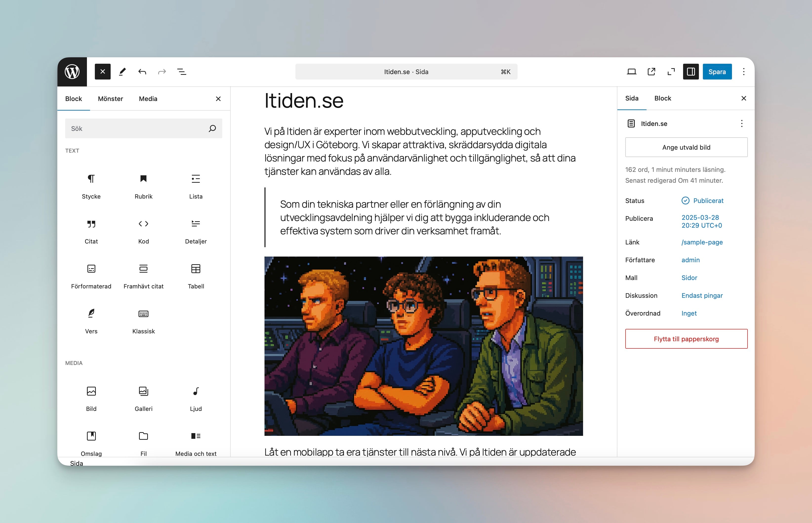Viewport: 812px width, 523px height.
Task: Change the Mall template from Sidor
Action: point(690,278)
